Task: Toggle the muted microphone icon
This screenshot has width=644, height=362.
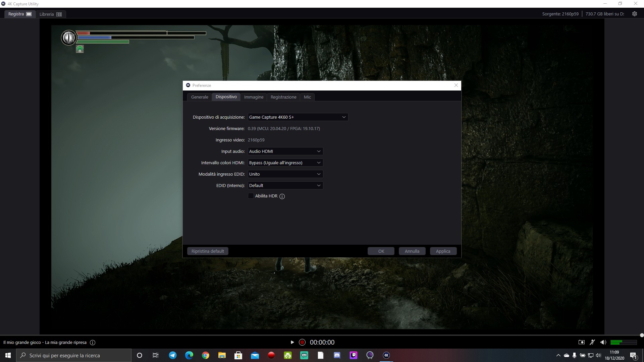Action: [592, 342]
